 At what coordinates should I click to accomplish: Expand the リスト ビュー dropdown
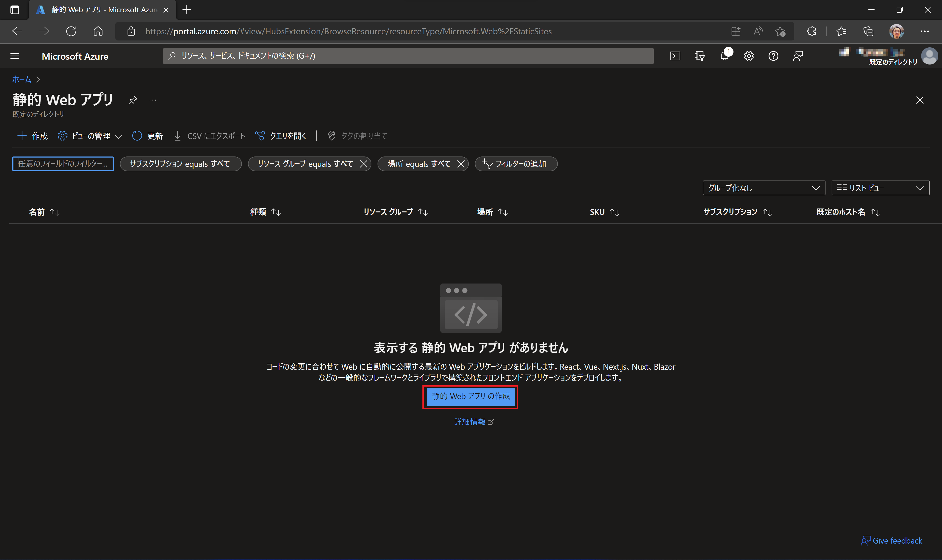(x=880, y=188)
